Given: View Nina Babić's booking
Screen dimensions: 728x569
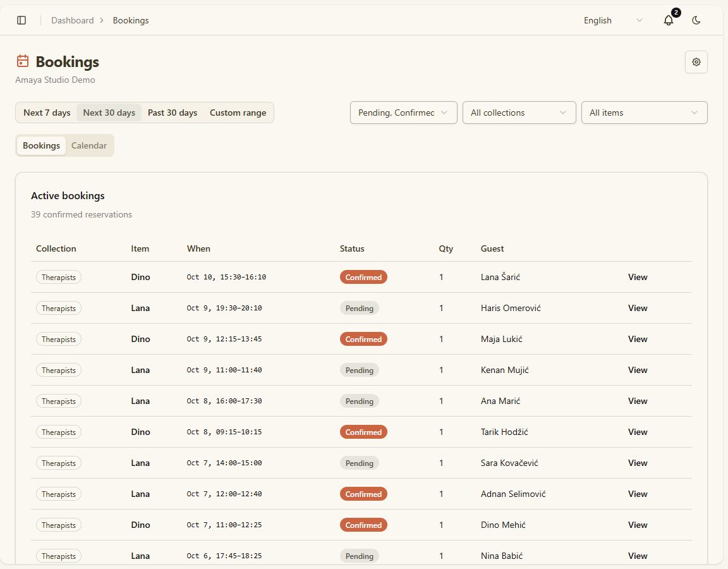Looking at the screenshot, I should pyautogui.click(x=638, y=556).
